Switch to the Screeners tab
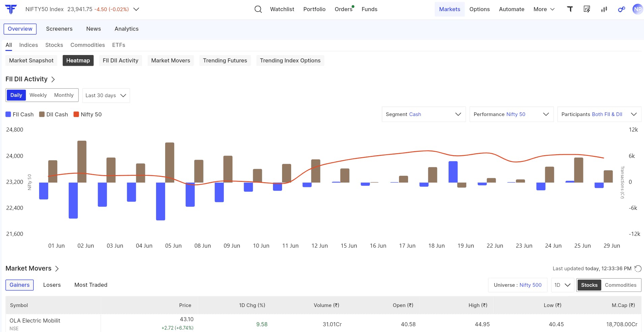The image size is (644, 332). pos(59,29)
